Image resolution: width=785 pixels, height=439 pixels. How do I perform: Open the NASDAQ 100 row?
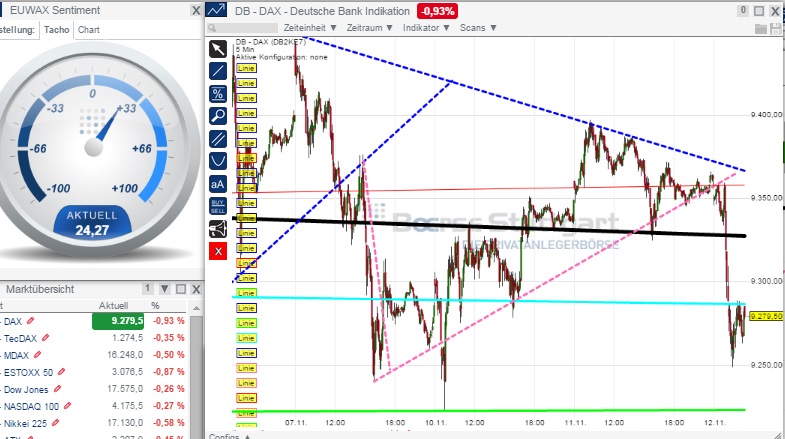94,406
